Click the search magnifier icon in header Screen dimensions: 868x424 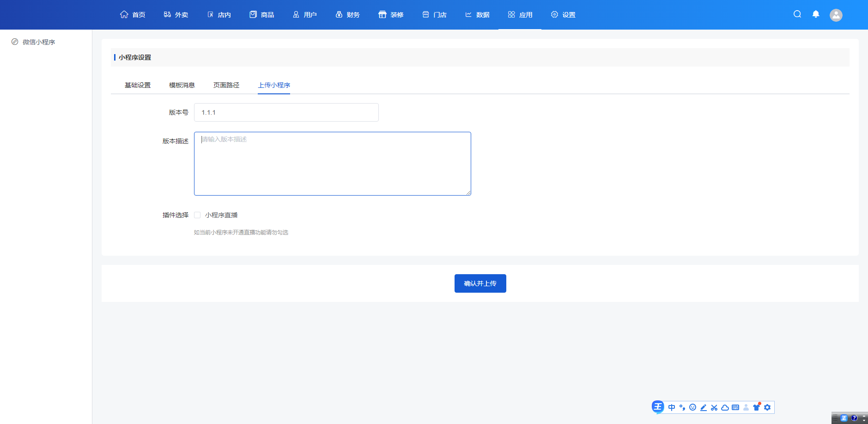pos(797,14)
